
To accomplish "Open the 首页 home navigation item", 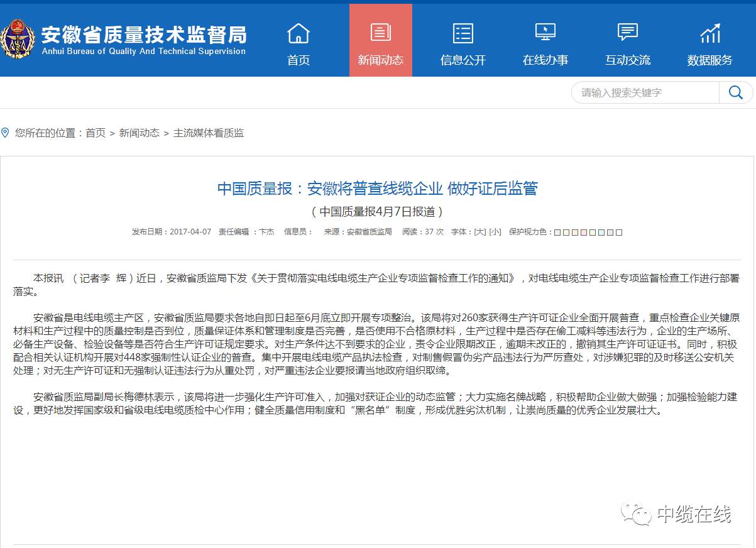I will [x=299, y=45].
